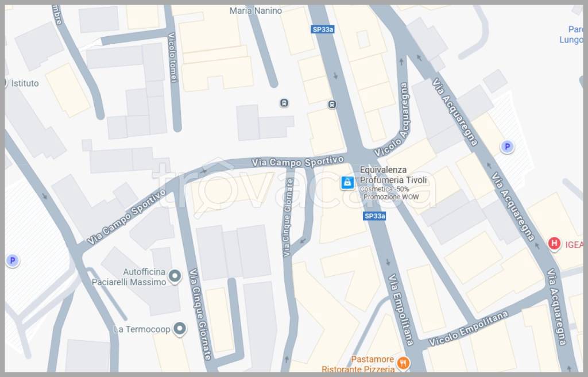Viewport: 588px width, 377px height.
Task: Select the bus stop icon nearest Vicolo tomei
Action: (x=284, y=103)
